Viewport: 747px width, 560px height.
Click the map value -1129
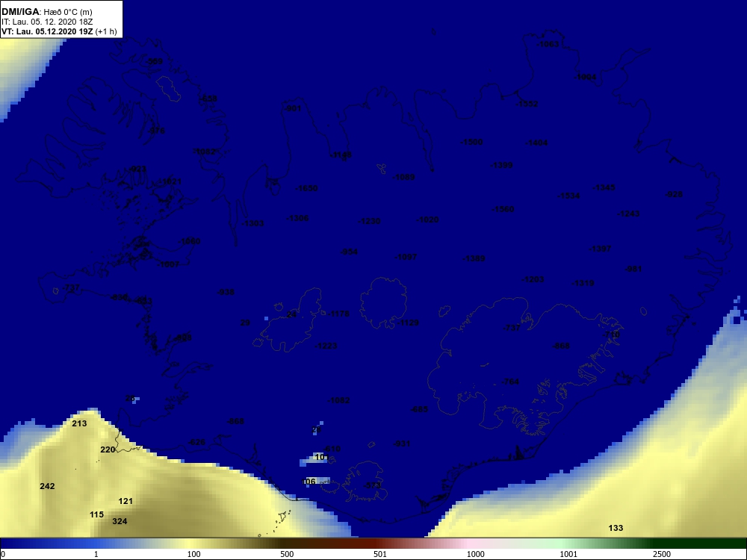pos(408,323)
